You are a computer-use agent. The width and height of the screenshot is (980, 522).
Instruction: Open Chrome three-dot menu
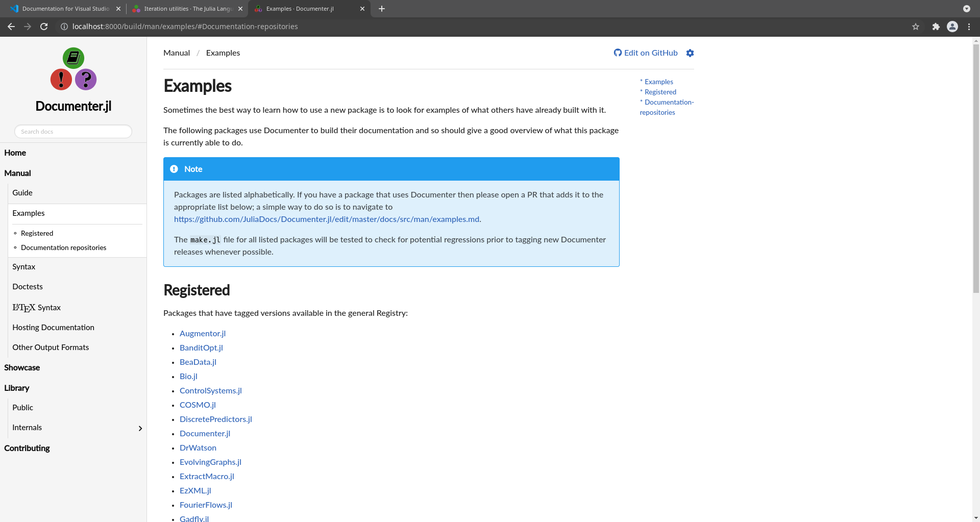click(x=969, y=27)
